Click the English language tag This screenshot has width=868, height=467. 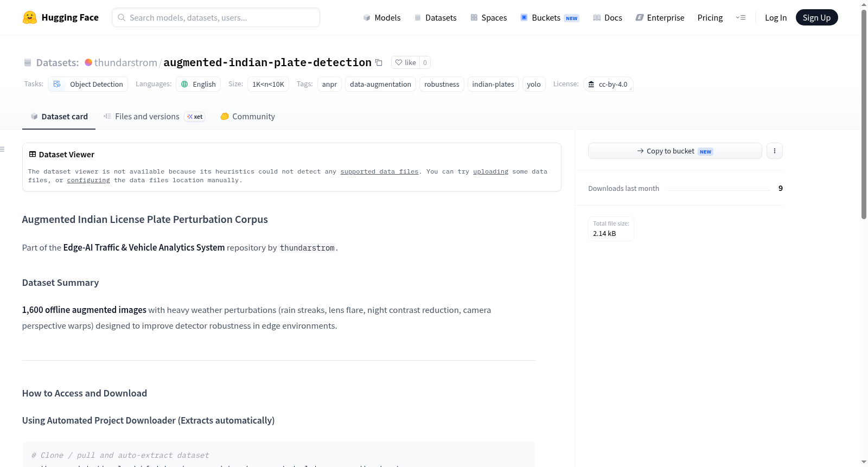point(198,84)
